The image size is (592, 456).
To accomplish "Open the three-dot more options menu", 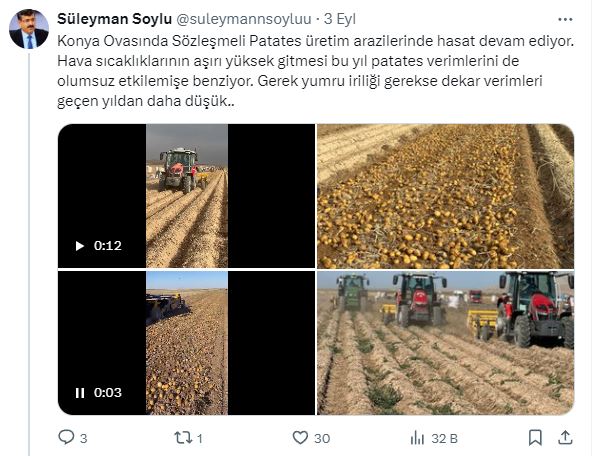I will (x=565, y=19).
